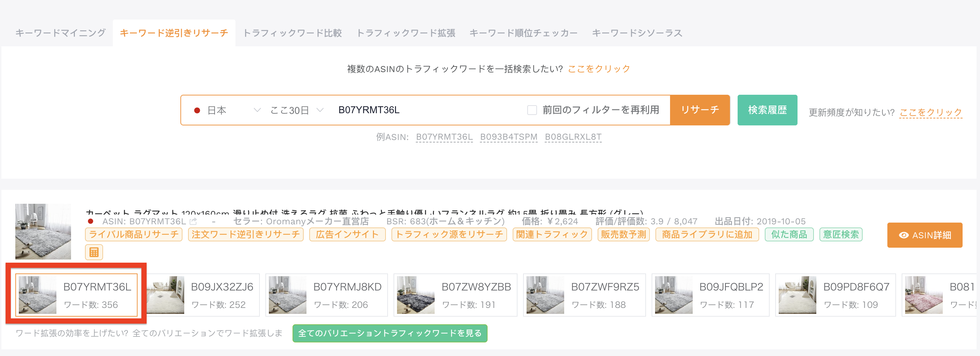Click the ASIN input field with B07YRMT36L
This screenshot has height=356, width=980.
(426, 110)
